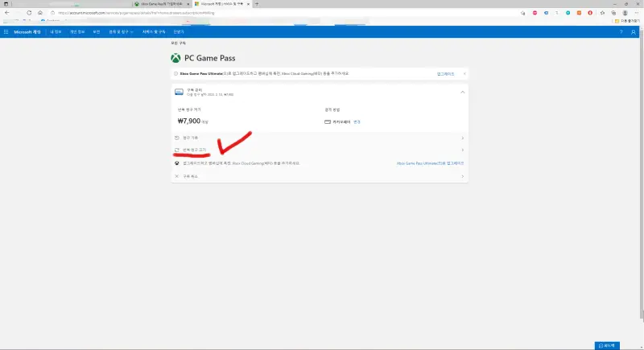This screenshot has height=350, width=644.
Task: Open the 보안 menu item
Action: pos(96,32)
